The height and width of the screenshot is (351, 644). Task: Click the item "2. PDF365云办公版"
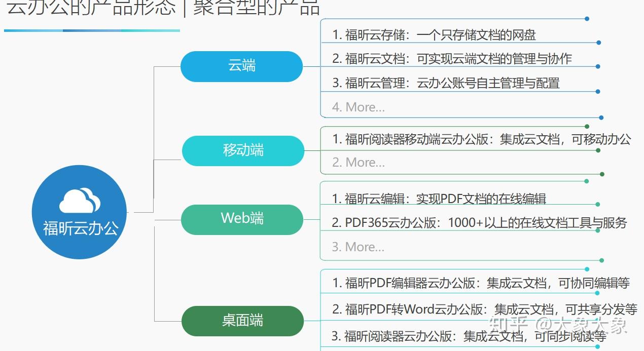pyautogui.click(x=480, y=222)
